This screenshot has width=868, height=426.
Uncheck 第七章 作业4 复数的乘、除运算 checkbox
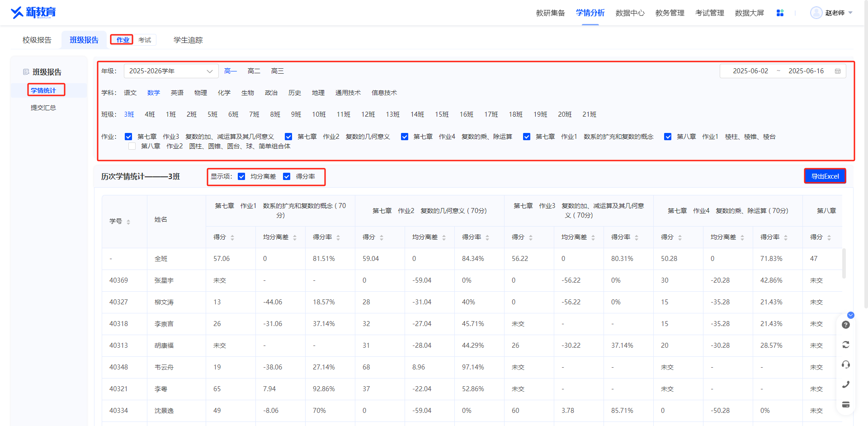point(405,137)
